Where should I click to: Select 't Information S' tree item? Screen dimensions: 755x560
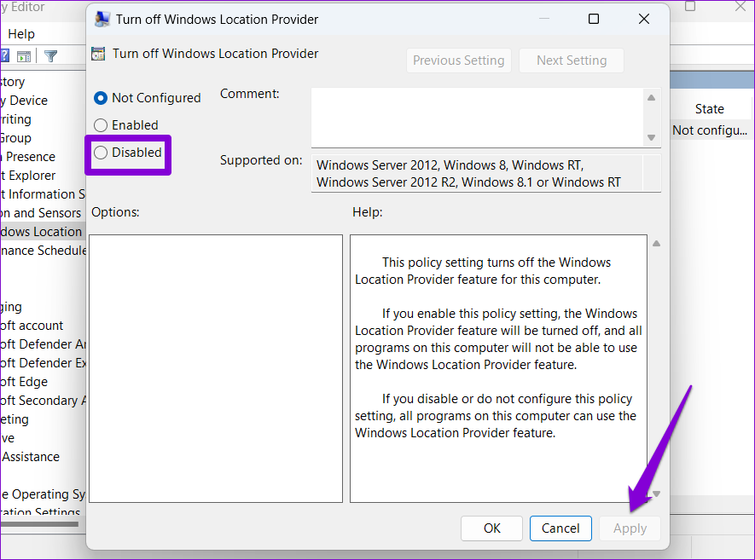coord(43,194)
